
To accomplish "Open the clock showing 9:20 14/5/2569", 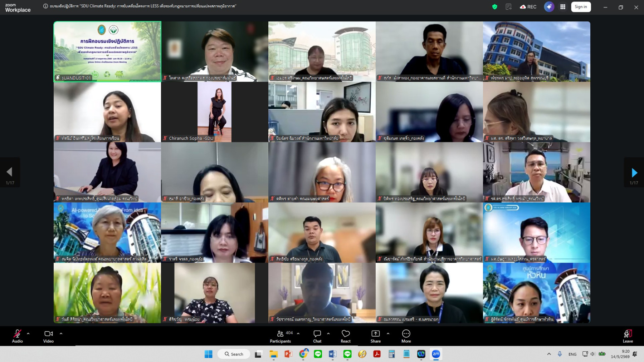I will 620,354.
